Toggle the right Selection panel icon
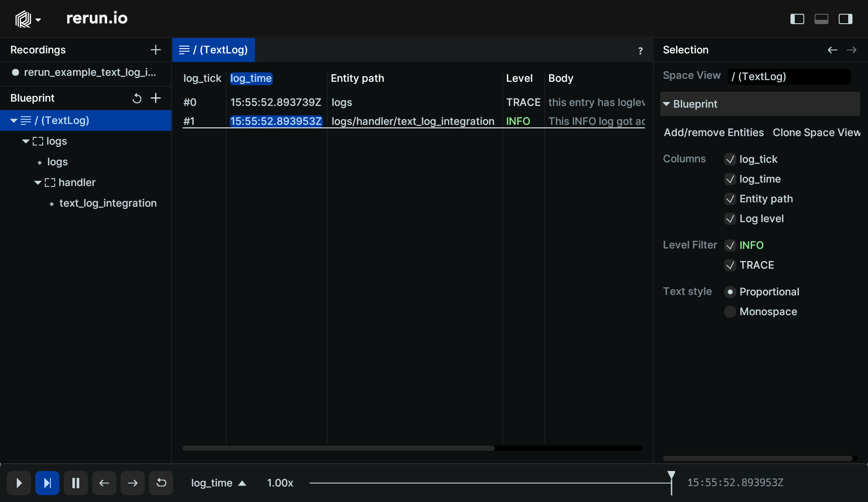Screen dimensions: 868x502 click(846, 19)
